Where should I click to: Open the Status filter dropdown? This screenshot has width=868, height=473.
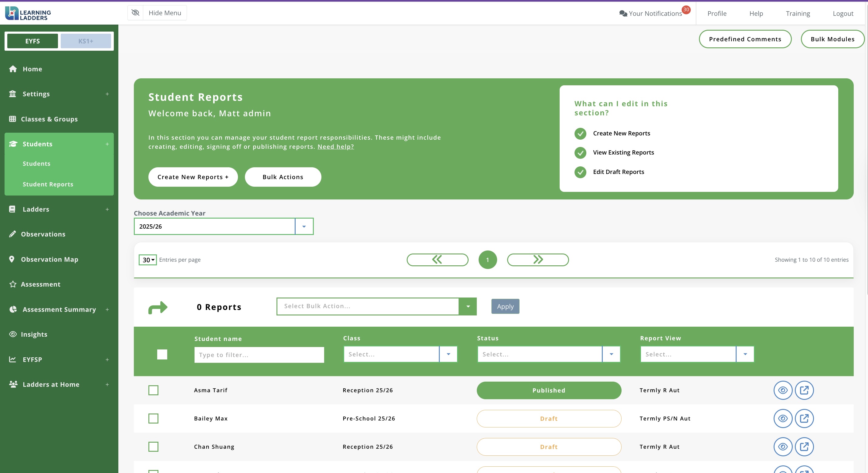(x=611, y=354)
